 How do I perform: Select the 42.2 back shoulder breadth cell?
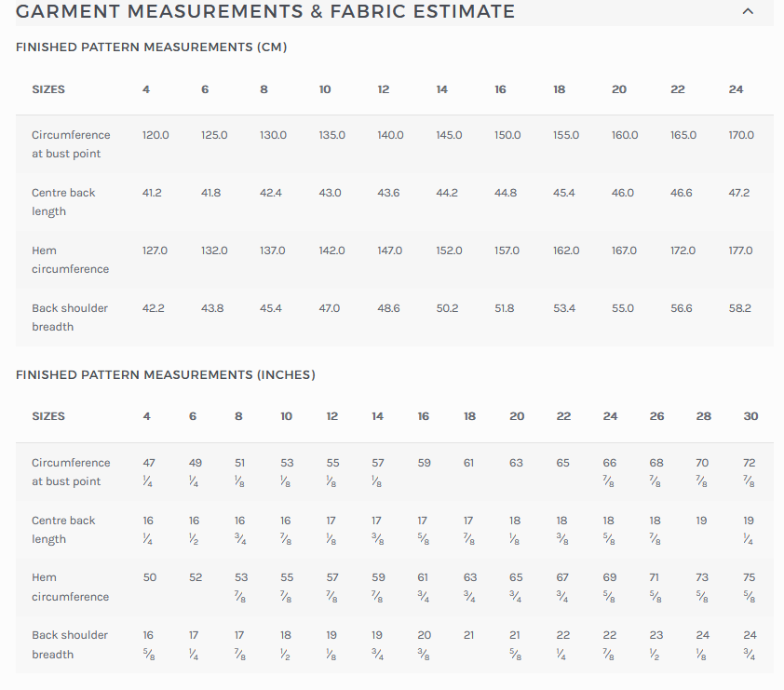point(154,308)
